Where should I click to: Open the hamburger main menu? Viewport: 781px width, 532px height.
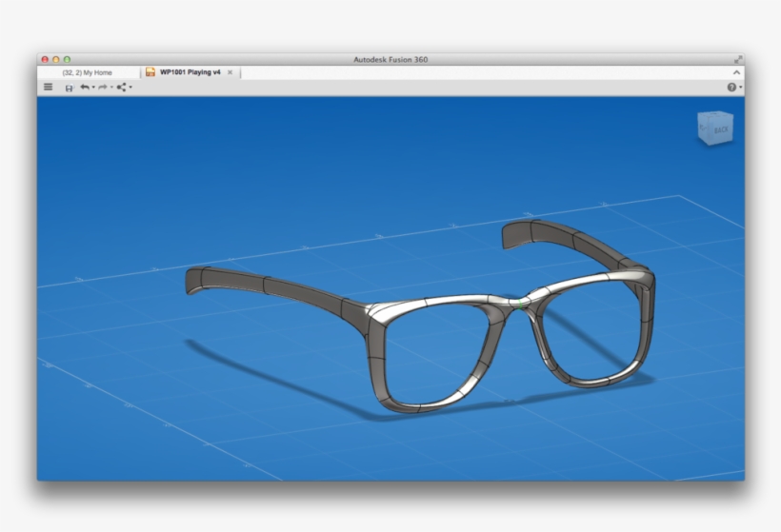(x=49, y=87)
